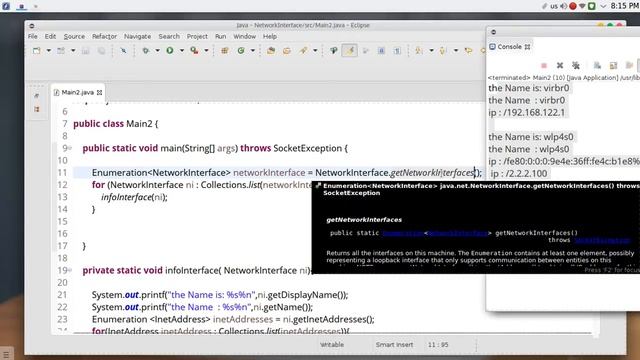640x360 pixels.
Task: Click the Clear Console icon
Action: pyautogui.click(x=597, y=65)
